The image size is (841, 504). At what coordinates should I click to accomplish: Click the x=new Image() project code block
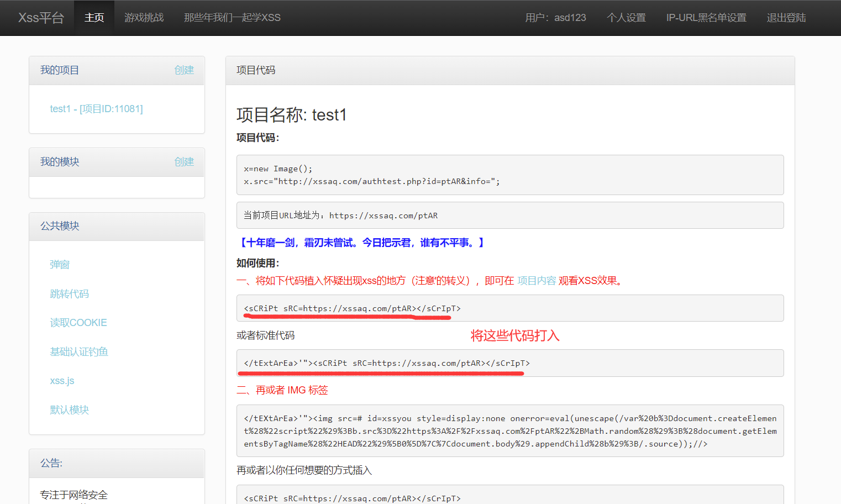coord(510,175)
